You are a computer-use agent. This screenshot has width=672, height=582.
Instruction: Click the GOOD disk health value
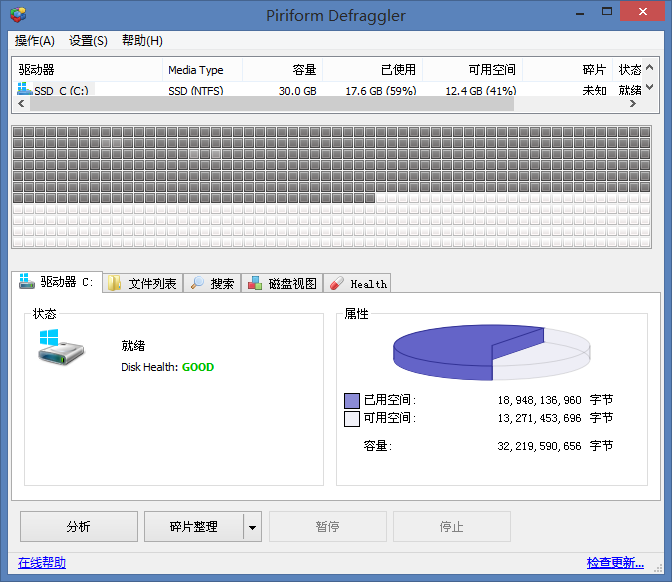(x=198, y=367)
